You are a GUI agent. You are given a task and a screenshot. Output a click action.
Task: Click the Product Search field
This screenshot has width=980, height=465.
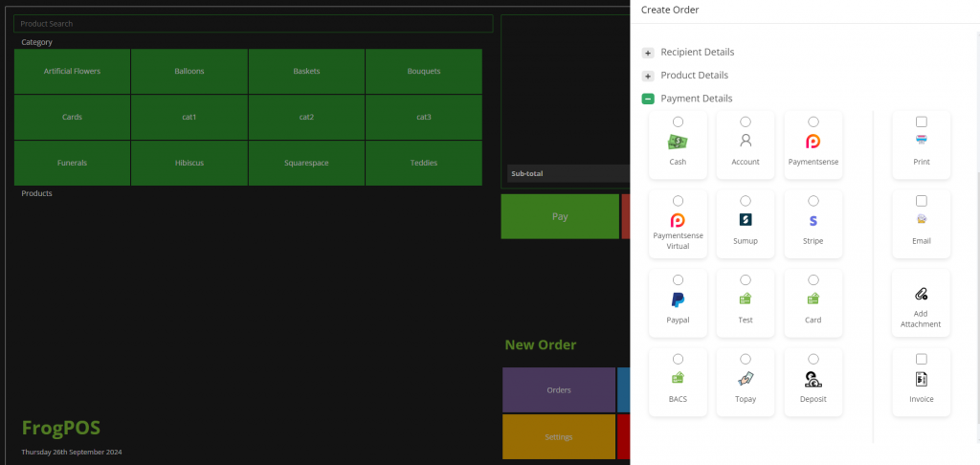[x=254, y=23]
